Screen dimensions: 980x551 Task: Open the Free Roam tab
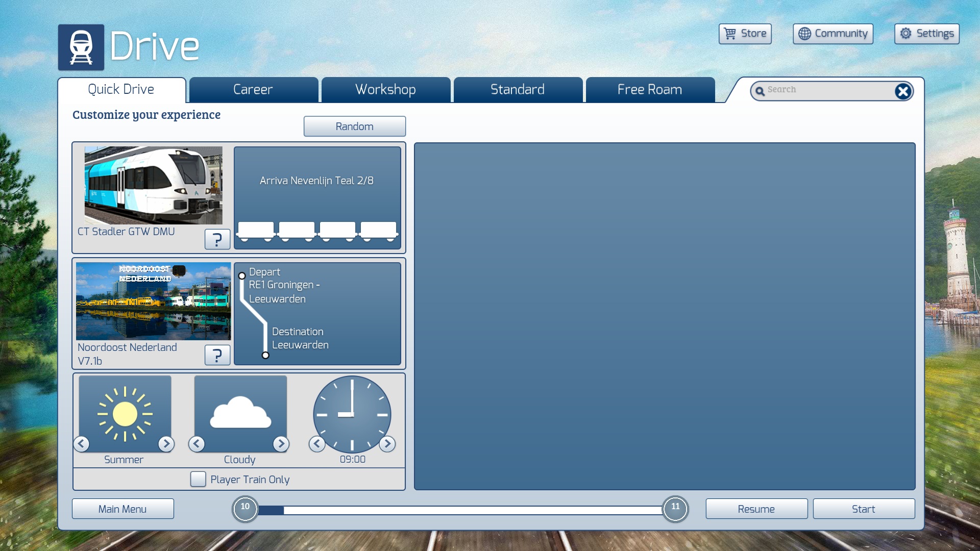coord(650,90)
